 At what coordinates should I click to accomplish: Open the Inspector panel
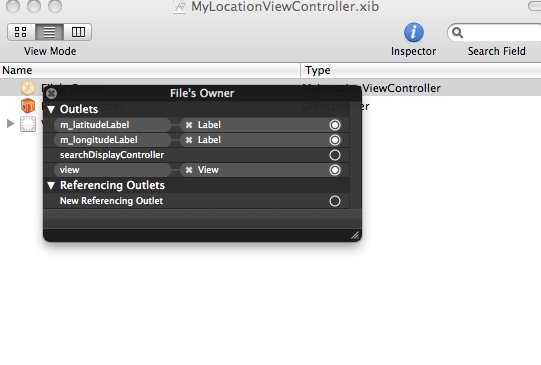tap(413, 33)
